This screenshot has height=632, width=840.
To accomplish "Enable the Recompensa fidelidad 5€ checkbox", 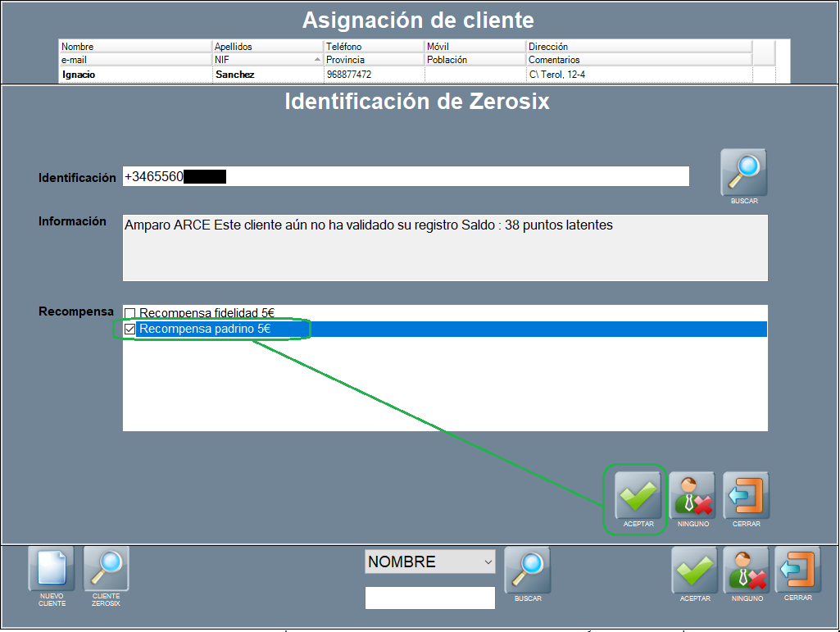I will pyautogui.click(x=129, y=313).
